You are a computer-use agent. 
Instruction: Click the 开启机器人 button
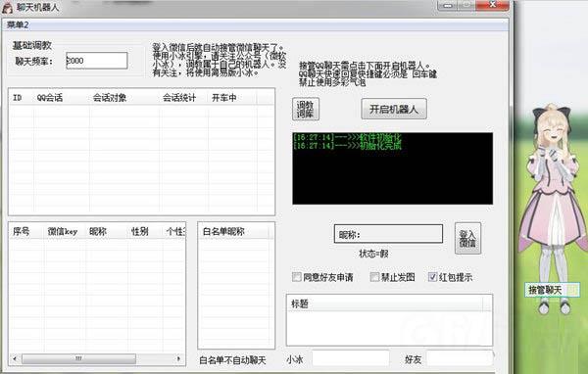394,109
